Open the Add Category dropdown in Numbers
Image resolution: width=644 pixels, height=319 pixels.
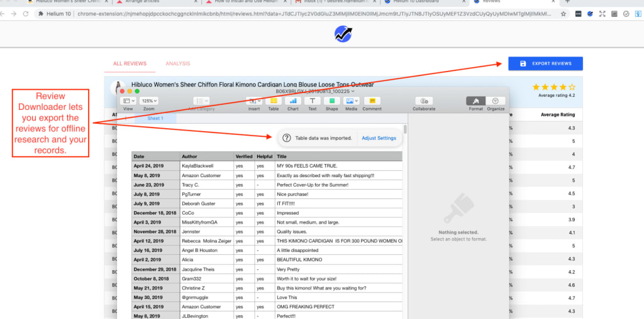tap(201, 101)
